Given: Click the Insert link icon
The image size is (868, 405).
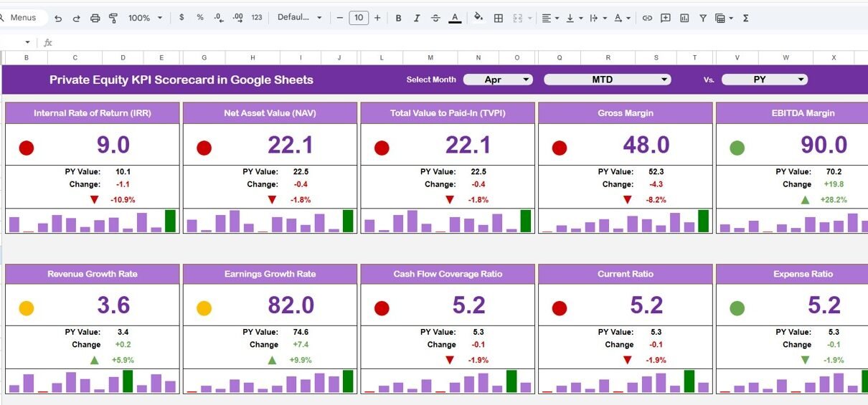Looking at the screenshot, I should point(647,18).
